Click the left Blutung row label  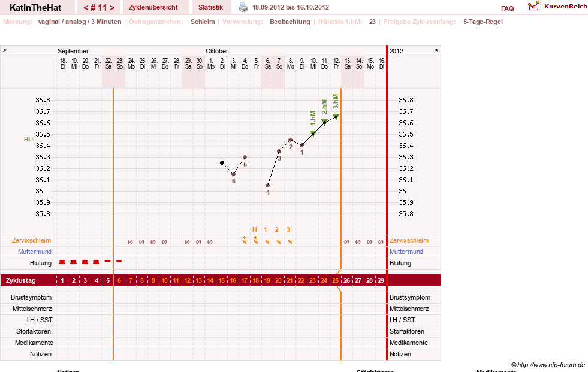[41, 263]
